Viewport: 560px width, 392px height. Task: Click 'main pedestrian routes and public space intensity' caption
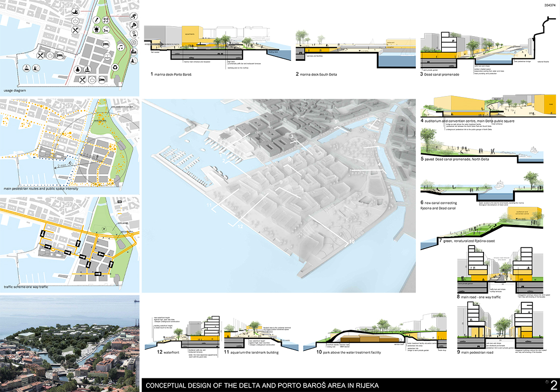tap(41, 189)
